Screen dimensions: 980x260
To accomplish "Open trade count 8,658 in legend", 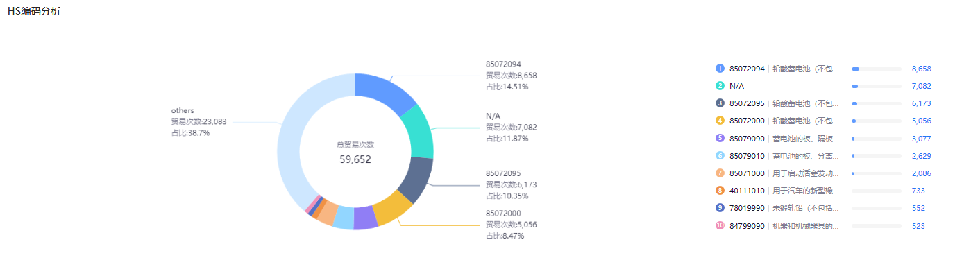I will click(x=921, y=69).
